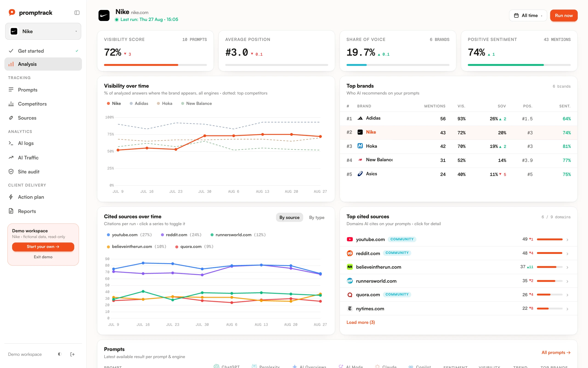Click the AI logs terminal icon
Image resolution: width=588 pixels, height=368 pixels.
coord(11,143)
